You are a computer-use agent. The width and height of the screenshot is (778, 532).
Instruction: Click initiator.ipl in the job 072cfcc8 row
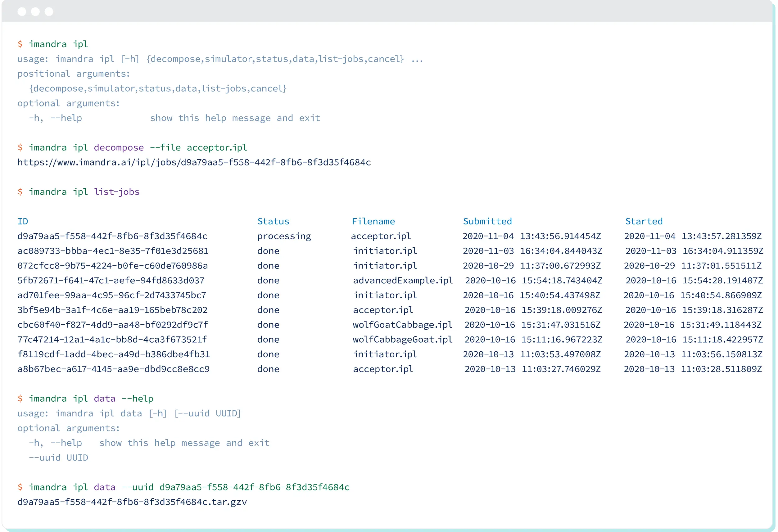tap(385, 266)
